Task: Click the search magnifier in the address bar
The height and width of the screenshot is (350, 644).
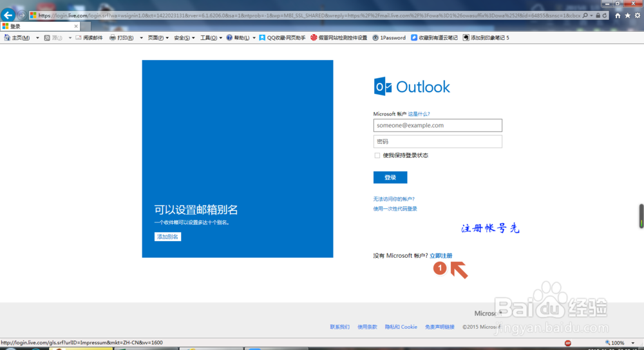Action: point(585,15)
